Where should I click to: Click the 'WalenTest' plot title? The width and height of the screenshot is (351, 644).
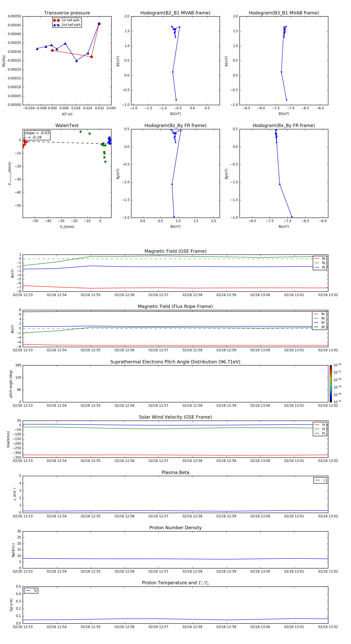(67, 125)
